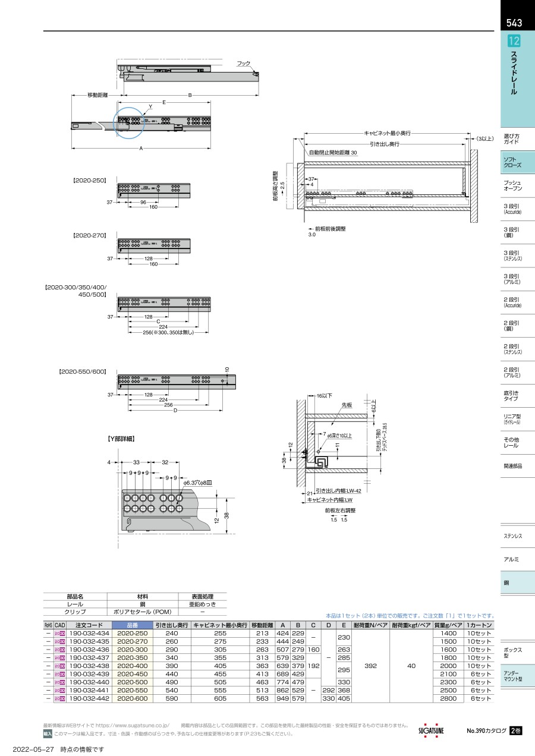The image size is (535, 756).
Task: Select the 底引きタイプ side tab
Action: click(518, 395)
